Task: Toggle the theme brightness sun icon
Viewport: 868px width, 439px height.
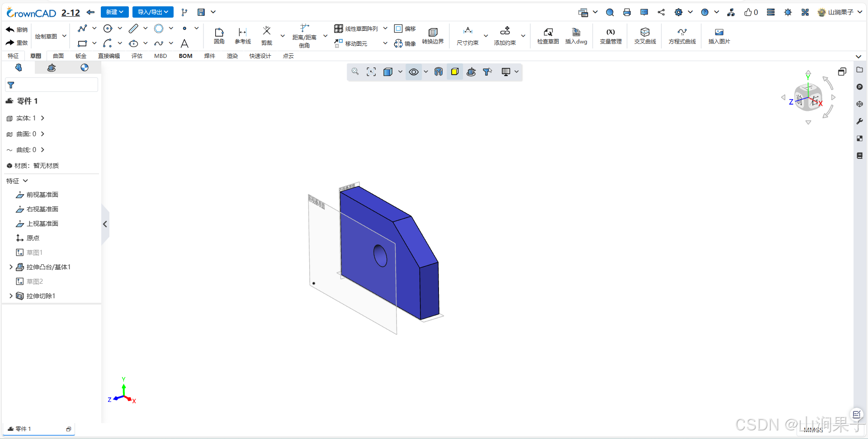Action: 788,12
